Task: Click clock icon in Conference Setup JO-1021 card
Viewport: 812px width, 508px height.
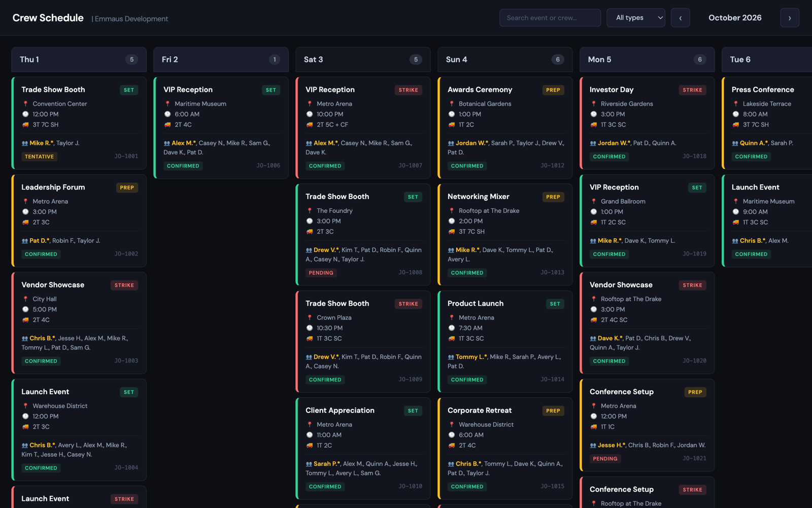Action: [x=594, y=416]
